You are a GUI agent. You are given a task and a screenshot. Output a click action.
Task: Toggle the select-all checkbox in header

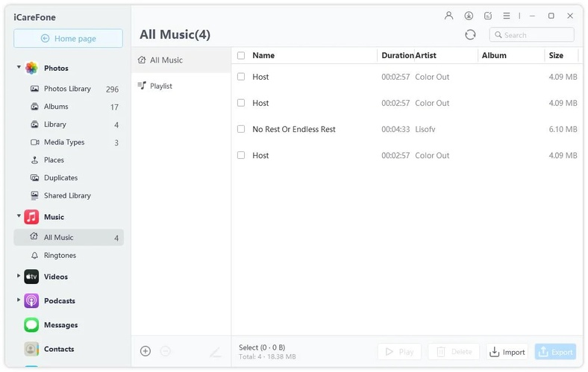pyautogui.click(x=241, y=55)
